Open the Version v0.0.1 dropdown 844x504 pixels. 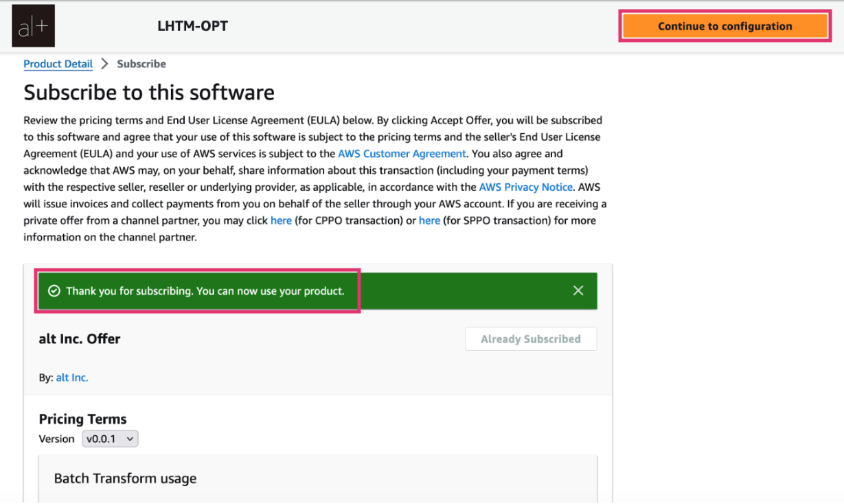tap(110, 439)
